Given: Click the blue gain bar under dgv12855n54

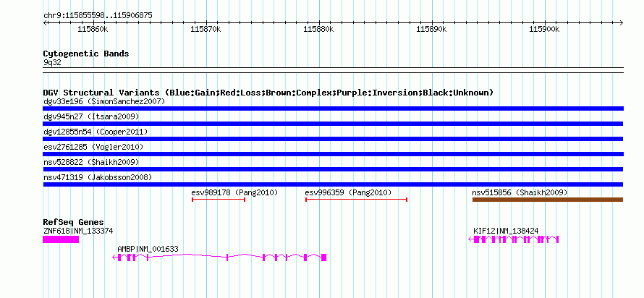Looking at the screenshot, I should (333, 139).
